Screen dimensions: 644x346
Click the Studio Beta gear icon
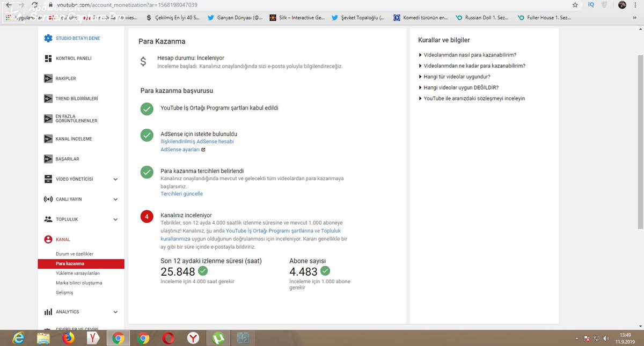tap(48, 38)
